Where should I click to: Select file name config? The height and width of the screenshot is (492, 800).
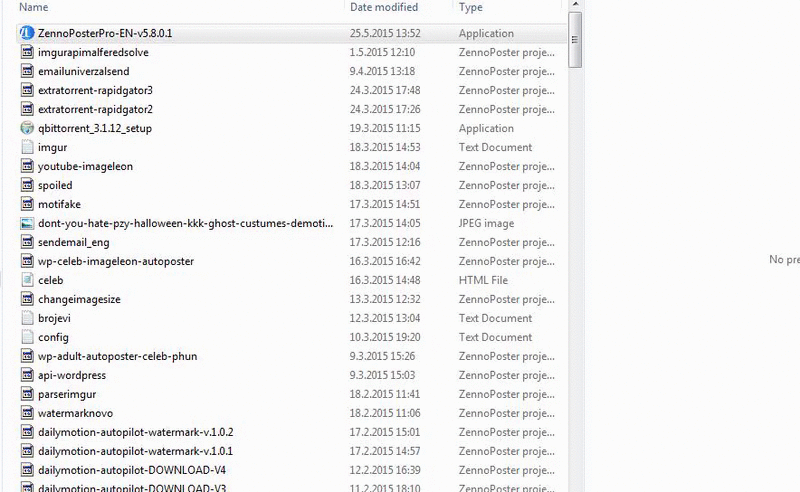click(53, 337)
